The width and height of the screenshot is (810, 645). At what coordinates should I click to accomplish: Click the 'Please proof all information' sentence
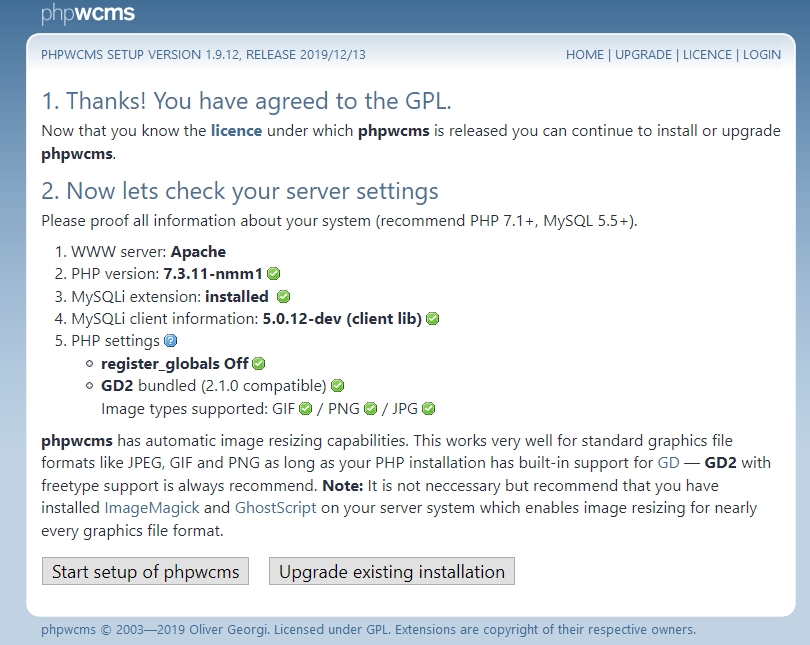[339, 221]
